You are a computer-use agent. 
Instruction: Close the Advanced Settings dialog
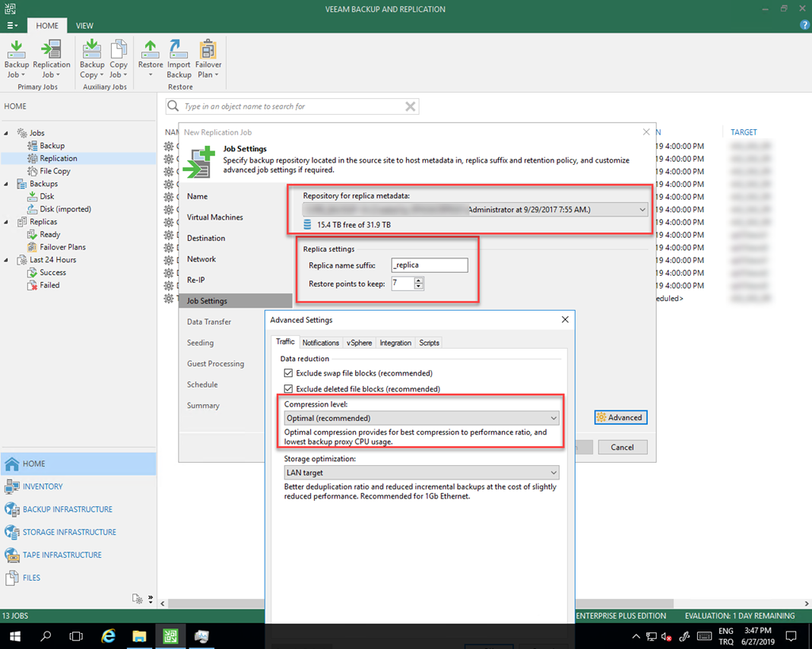tap(565, 320)
